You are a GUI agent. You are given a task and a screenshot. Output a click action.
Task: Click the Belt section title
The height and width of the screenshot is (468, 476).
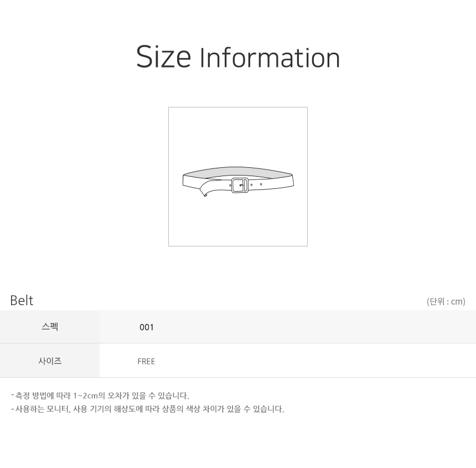point(22,300)
